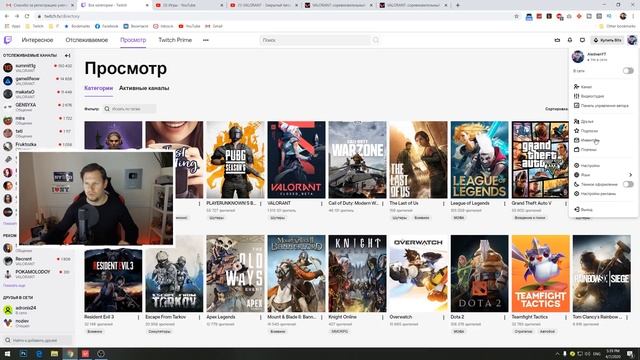Open the three-dots more menu in navigation
The image size is (640, 360).
pyautogui.click(x=206, y=40)
